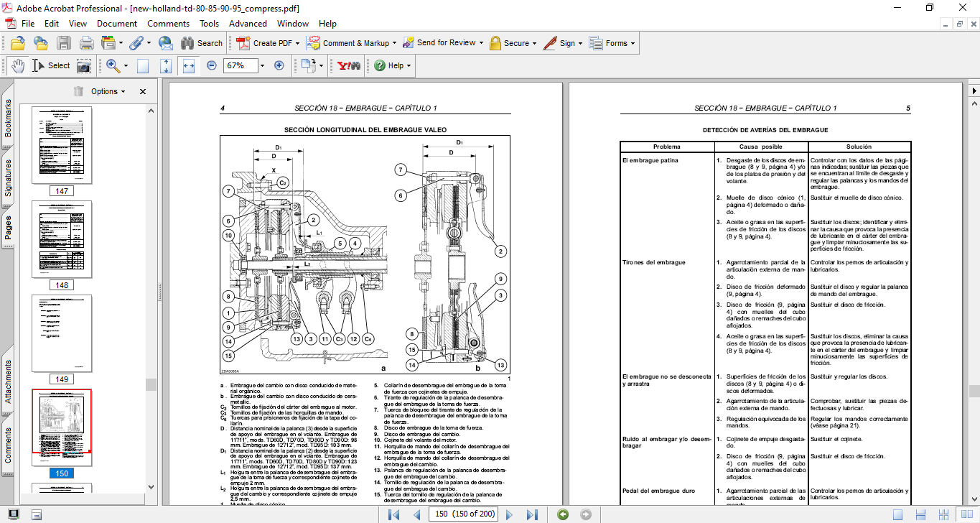
Task: Click the Create PDF button
Action: click(x=265, y=43)
